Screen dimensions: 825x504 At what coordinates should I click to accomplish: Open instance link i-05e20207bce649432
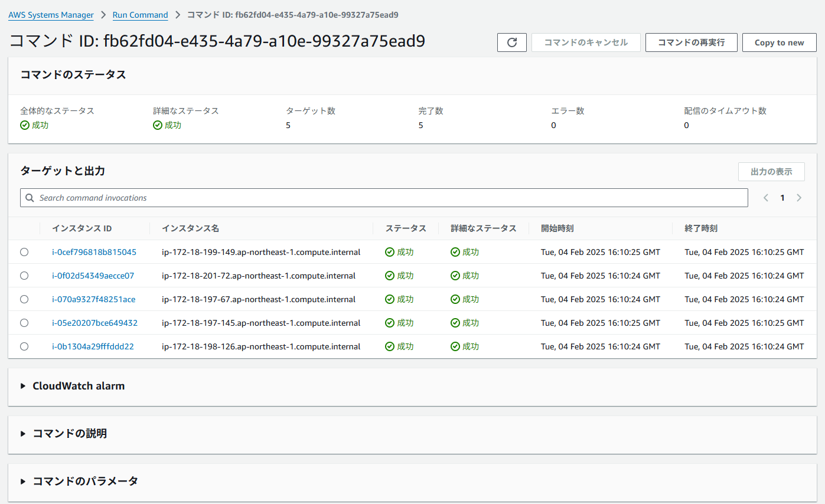[x=94, y=323]
